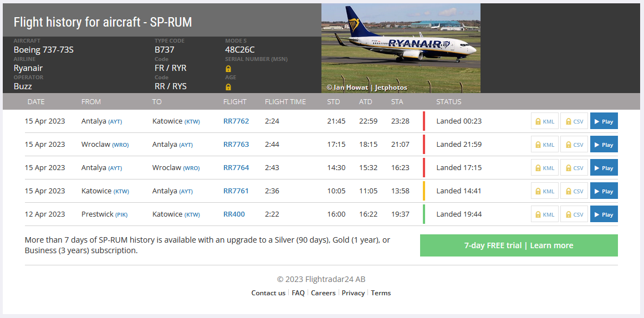Download locked CSV for flight RR7764
The height and width of the screenshot is (318, 644).
(574, 168)
